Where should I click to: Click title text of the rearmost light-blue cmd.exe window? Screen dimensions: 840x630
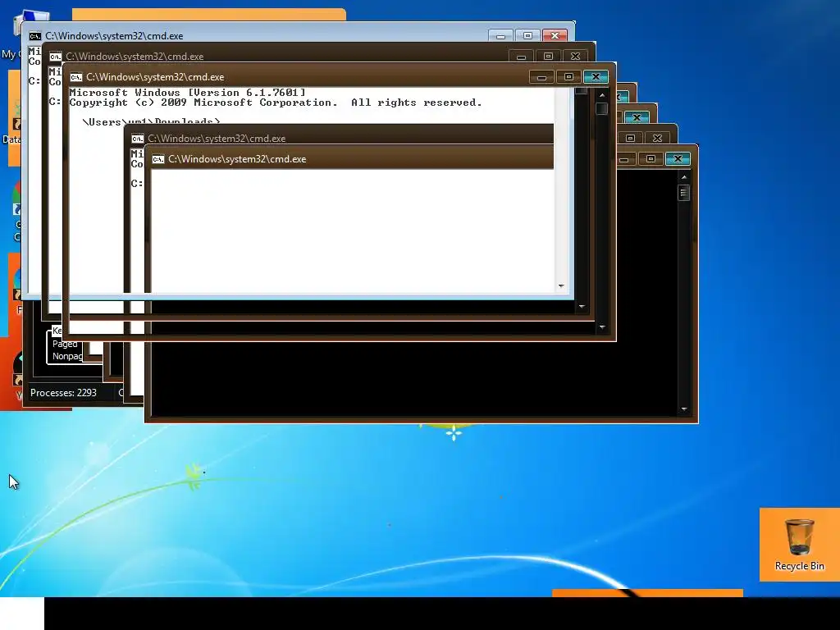pos(114,36)
